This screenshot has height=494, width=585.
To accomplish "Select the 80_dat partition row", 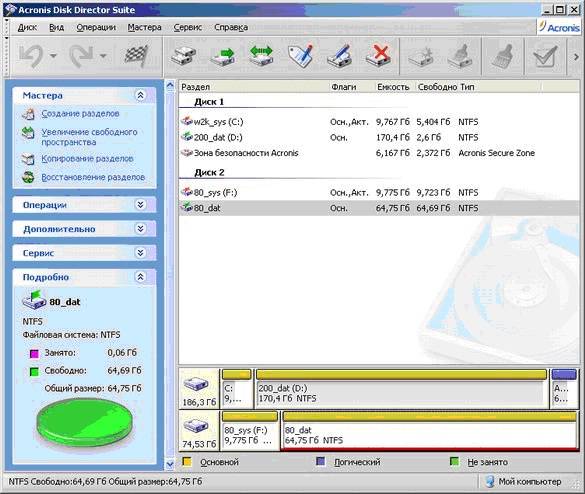I will (x=379, y=208).
